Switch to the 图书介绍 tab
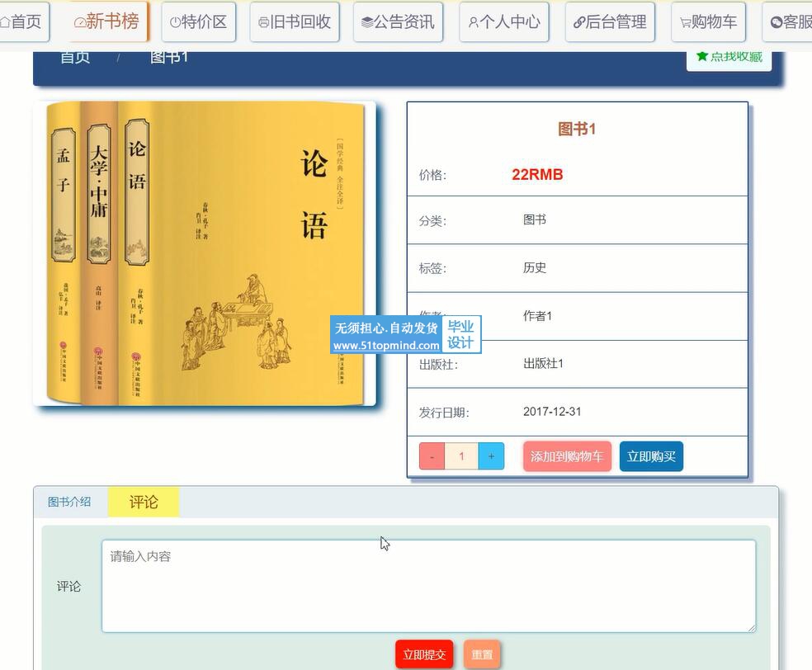 [x=69, y=502]
